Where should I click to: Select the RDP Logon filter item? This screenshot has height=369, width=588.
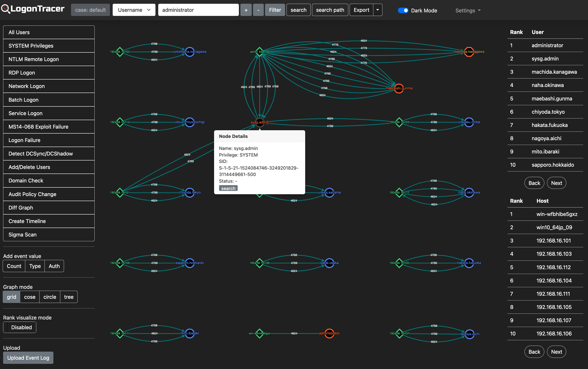(x=49, y=73)
